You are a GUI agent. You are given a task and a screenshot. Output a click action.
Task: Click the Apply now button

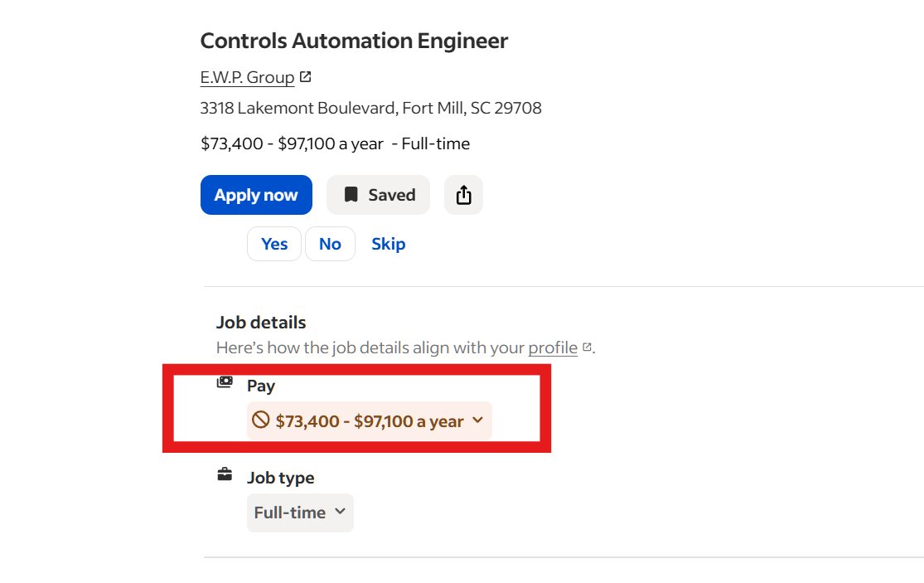point(256,195)
